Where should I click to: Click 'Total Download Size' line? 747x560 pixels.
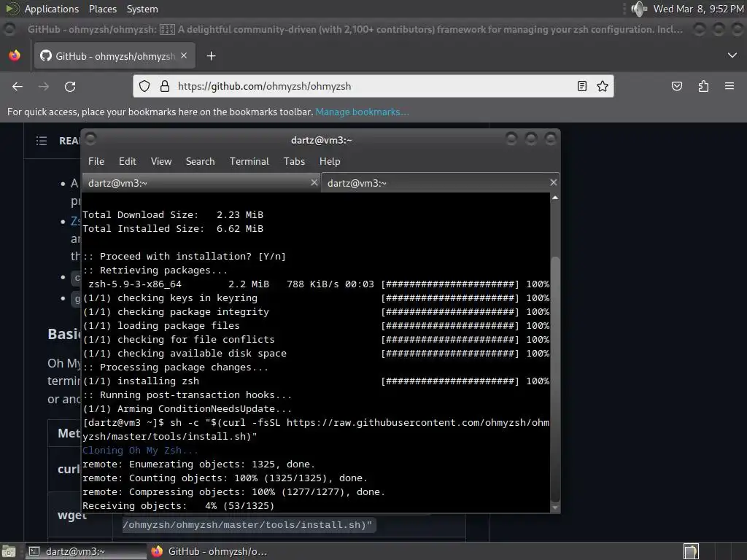pos(173,215)
